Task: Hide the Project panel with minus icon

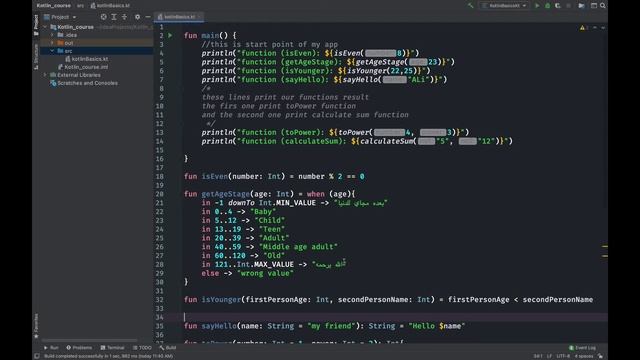Action: click(x=148, y=17)
